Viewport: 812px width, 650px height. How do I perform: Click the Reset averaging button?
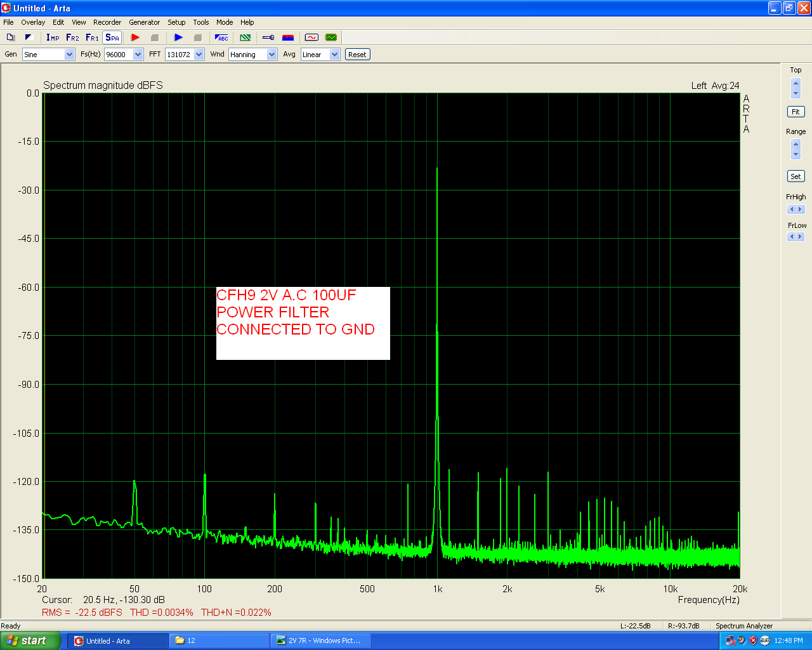357,55
